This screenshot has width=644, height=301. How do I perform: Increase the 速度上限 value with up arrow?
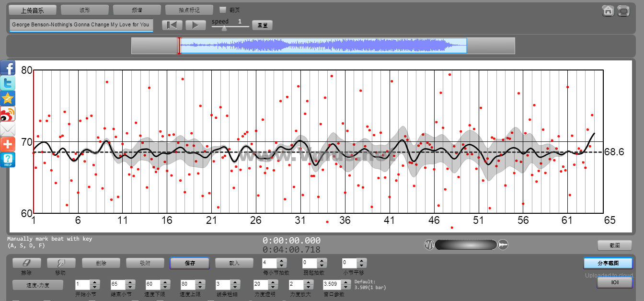point(201,282)
